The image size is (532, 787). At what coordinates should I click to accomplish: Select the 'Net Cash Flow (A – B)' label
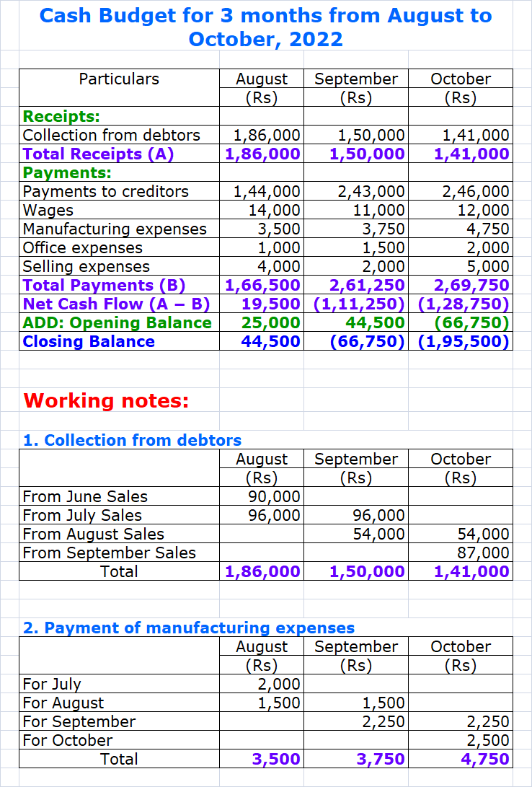pyautogui.click(x=116, y=304)
